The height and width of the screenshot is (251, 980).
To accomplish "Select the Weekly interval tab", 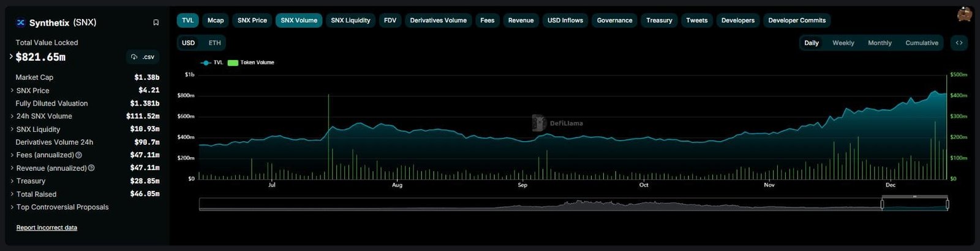I will [843, 43].
